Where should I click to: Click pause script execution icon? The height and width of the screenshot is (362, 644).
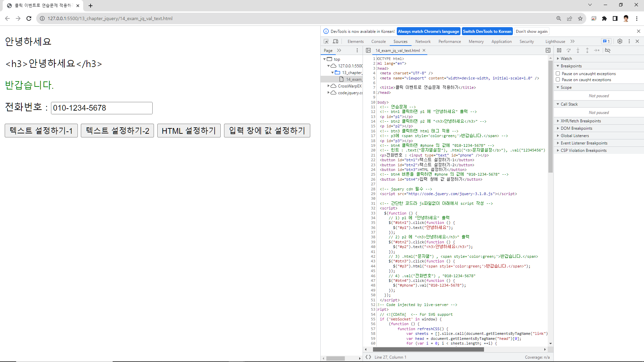click(559, 50)
